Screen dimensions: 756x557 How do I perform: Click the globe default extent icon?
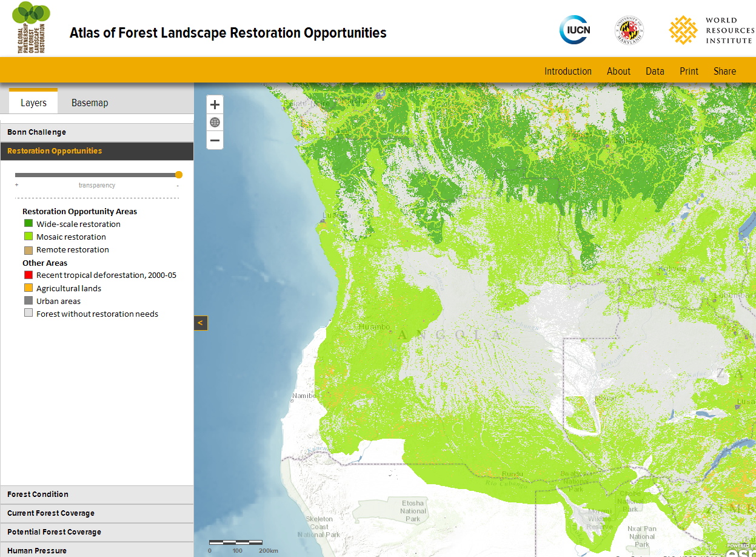[215, 122]
